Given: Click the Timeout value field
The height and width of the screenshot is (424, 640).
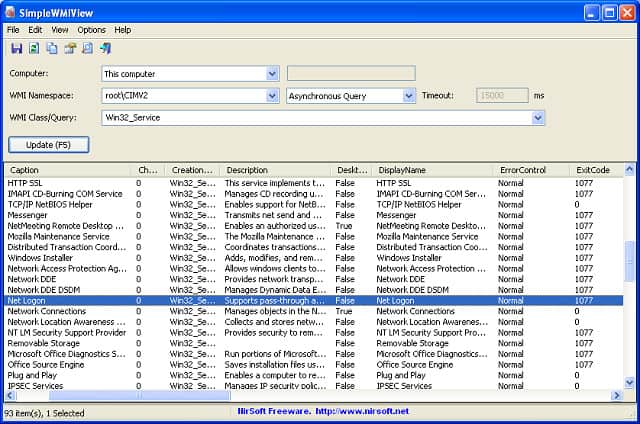Looking at the screenshot, I should point(502,95).
